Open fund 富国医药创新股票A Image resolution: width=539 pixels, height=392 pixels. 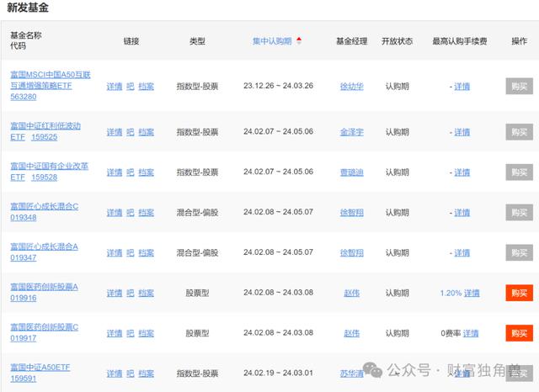[44, 287]
